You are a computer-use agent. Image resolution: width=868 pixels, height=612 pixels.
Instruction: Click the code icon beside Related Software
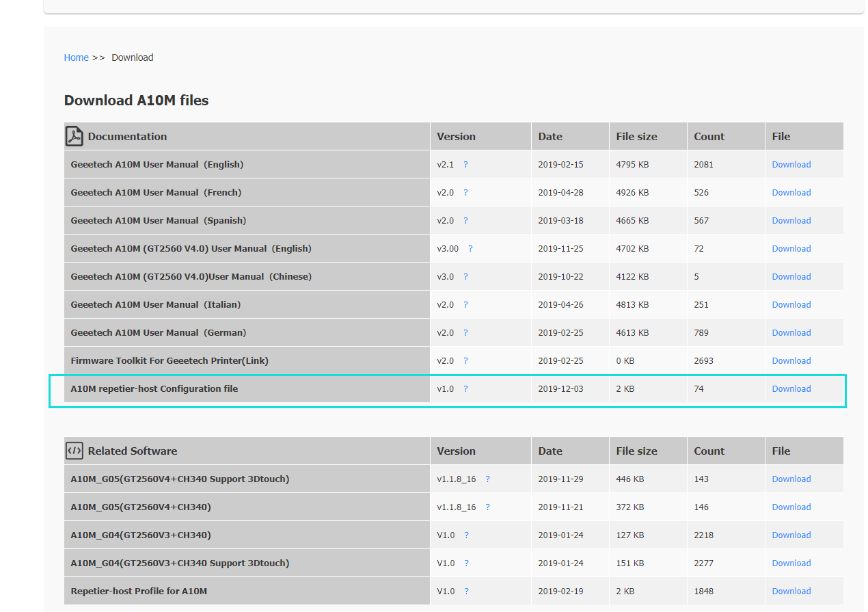74,451
